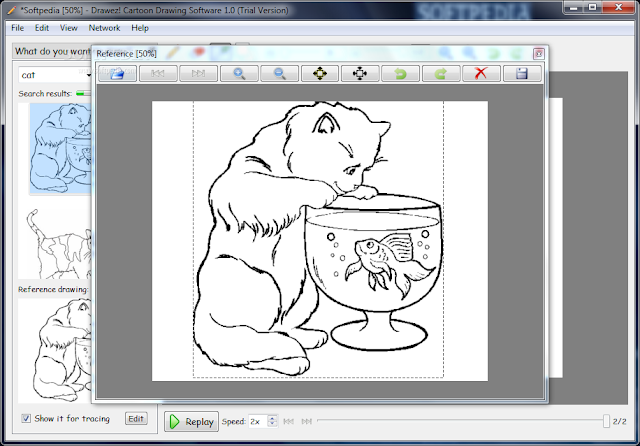Click the search results progress bar
This screenshot has width=640, height=446.
point(84,94)
